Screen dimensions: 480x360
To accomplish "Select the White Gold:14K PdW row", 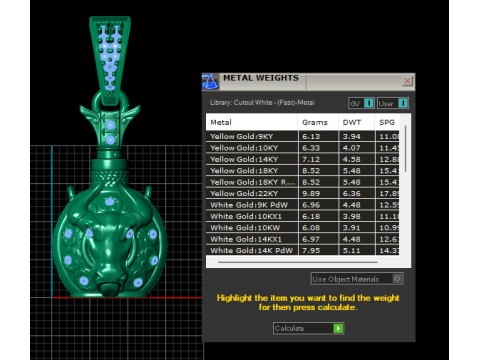I will [x=302, y=250].
